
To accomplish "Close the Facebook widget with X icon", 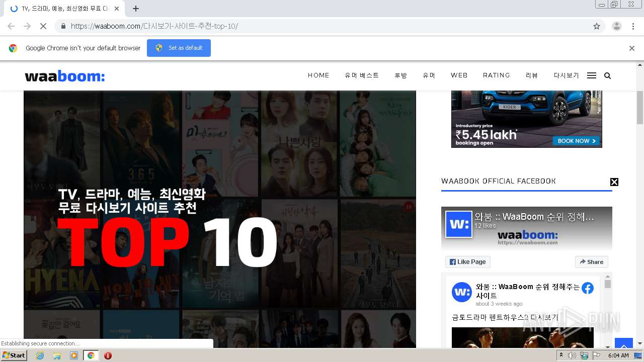I will click(x=614, y=182).
